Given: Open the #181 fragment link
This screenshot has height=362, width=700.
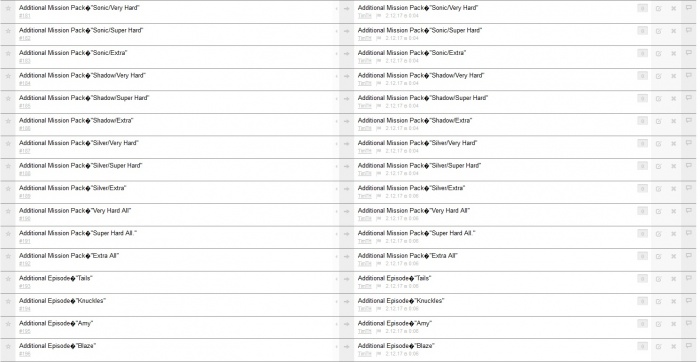Looking at the screenshot, I should (x=25, y=16).
